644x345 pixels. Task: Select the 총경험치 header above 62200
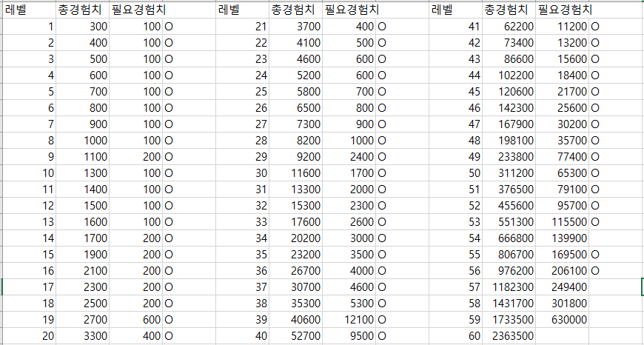tap(506, 10)
